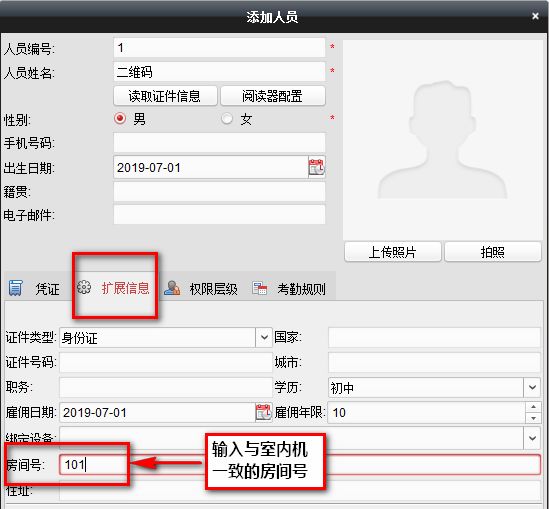Expand the 学历 dropdown
This screenshot has width=549, height=509.
(532, 387)
